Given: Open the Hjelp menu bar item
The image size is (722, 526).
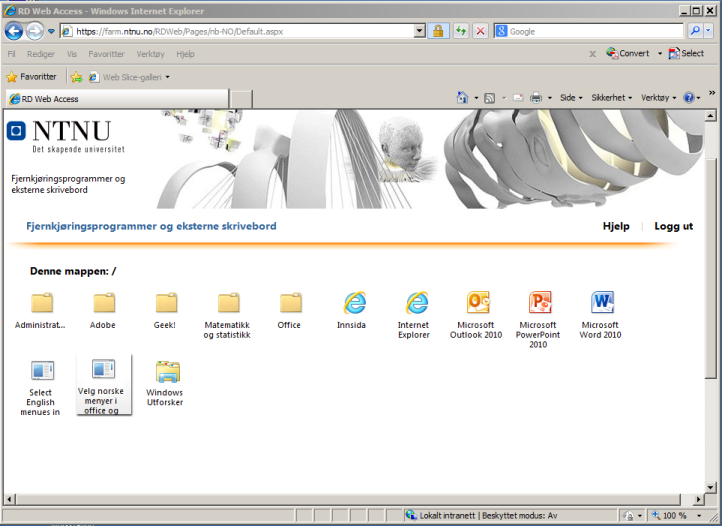Looking at the screenshot, I should coord(185,54).
